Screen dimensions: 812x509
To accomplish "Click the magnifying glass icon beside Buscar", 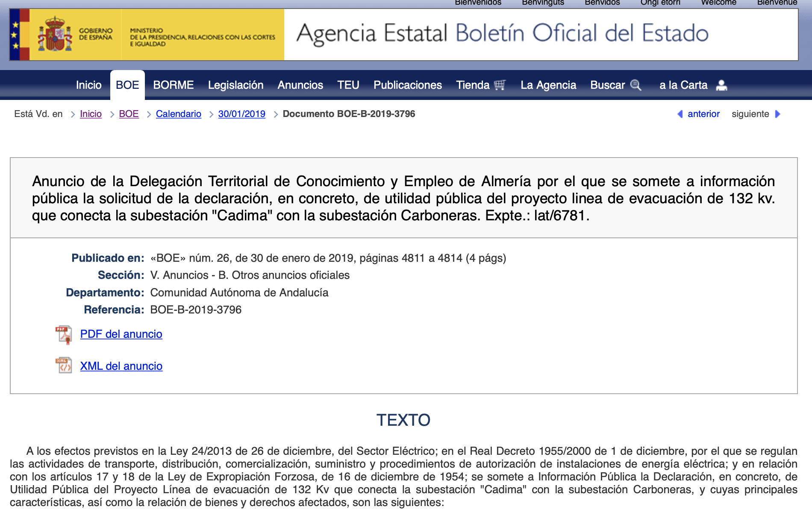I will coord(636,85).
